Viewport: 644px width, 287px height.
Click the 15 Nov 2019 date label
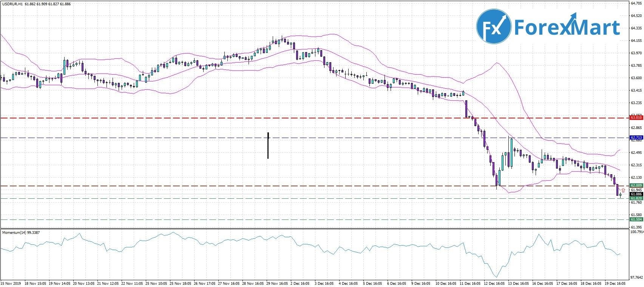[11, 283]
